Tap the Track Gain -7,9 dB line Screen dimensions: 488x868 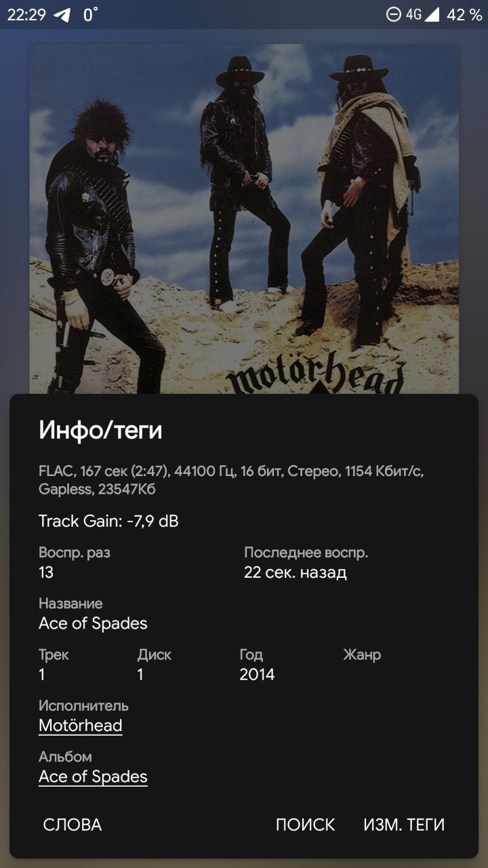click(108, 521)
